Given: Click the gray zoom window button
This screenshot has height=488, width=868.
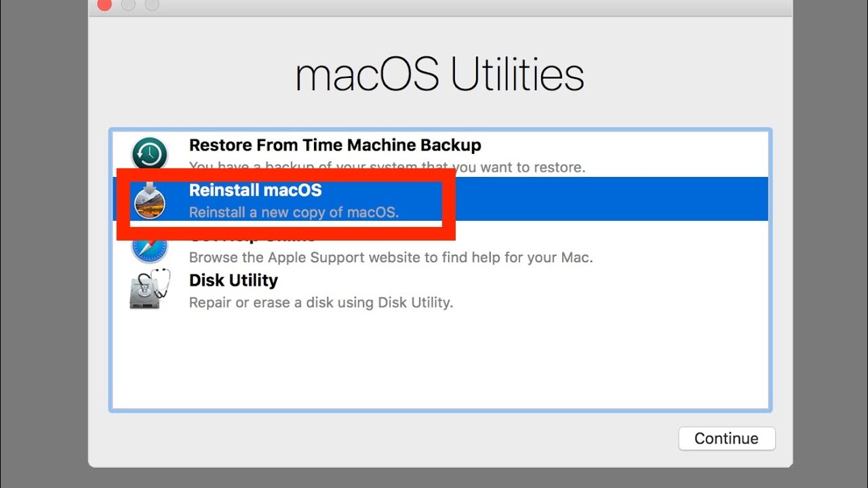Looking at the screenshot, I should coord(152,5).
